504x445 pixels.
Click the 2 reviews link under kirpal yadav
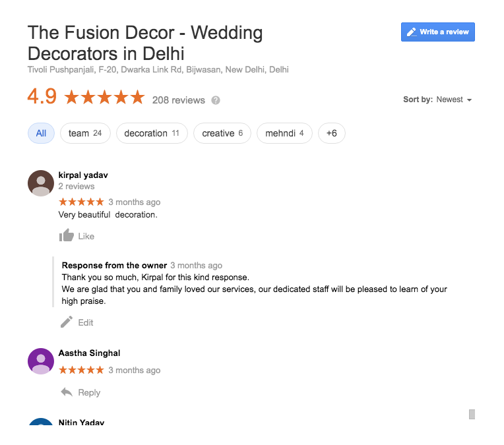pos(77,187)
